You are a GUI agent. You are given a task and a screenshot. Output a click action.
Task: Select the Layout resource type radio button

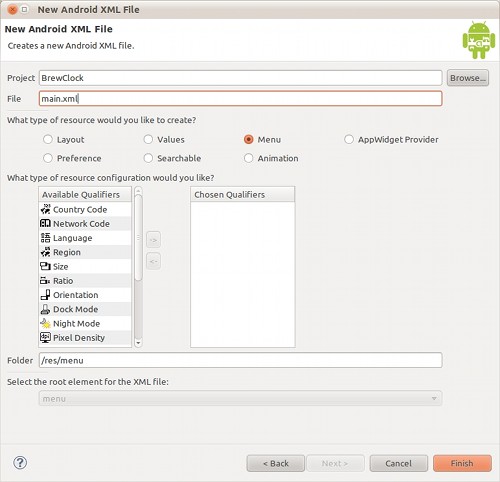coord(48,139)
